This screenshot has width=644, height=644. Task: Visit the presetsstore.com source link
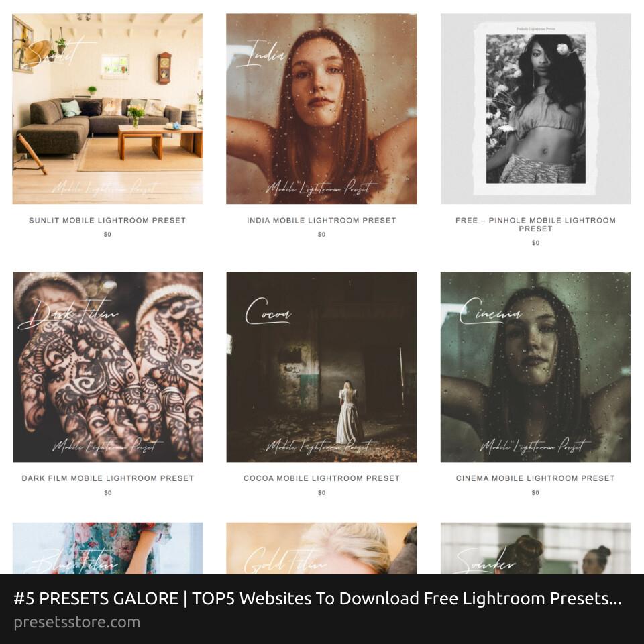click(x=76, y=623)
